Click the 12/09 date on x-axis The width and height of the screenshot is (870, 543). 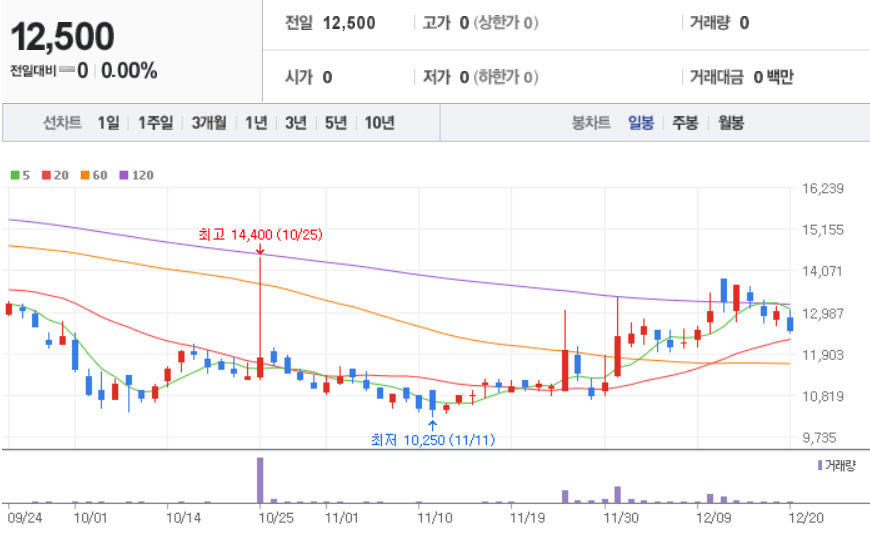point(714,517)
